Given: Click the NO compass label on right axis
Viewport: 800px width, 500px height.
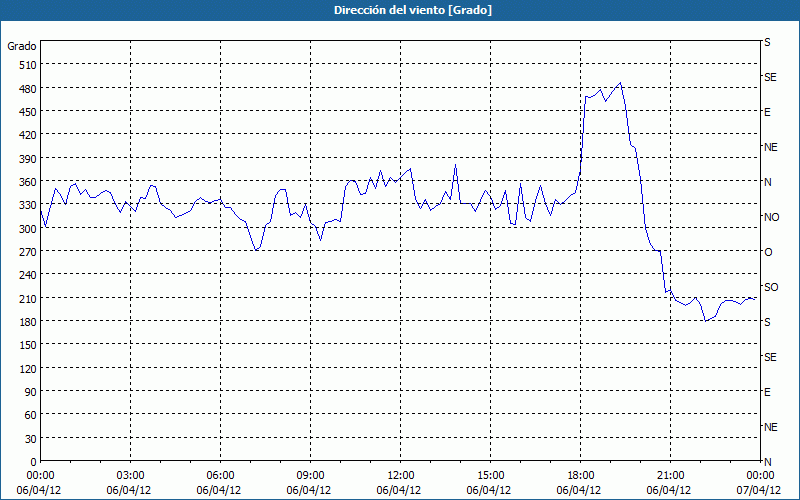Looking at the screenshot, I should pos(771,217).
